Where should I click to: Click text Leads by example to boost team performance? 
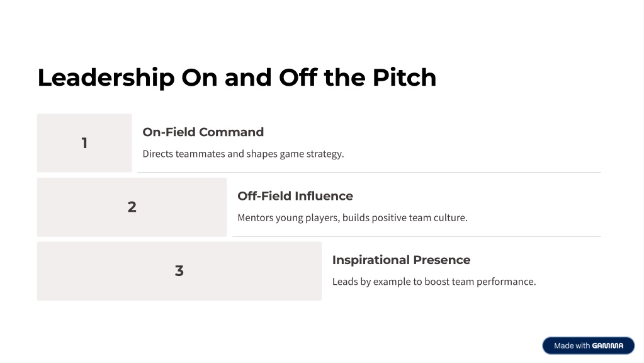tap(434, 282)
